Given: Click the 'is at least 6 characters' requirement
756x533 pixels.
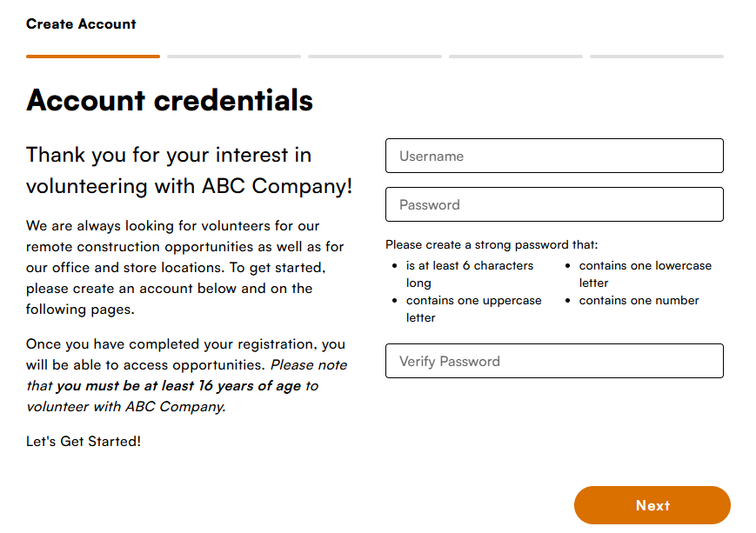Looking at the screenshot, I should pyautogui.click(x=470, y=274).
